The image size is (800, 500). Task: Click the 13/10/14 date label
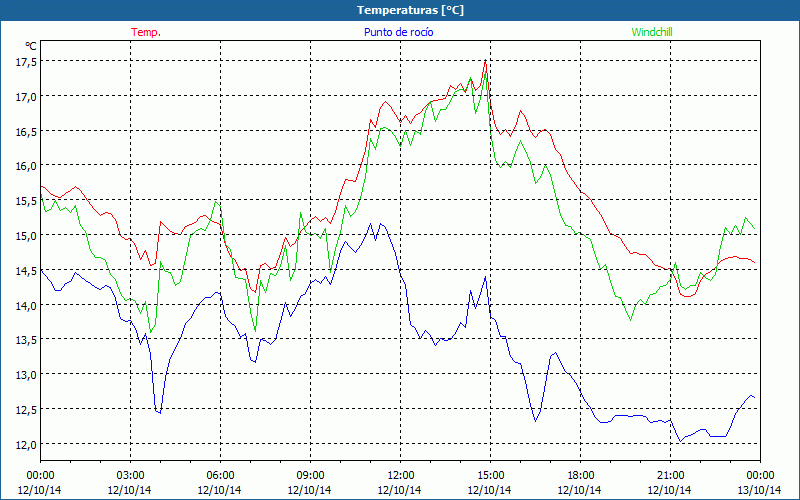tap(759, 490)
